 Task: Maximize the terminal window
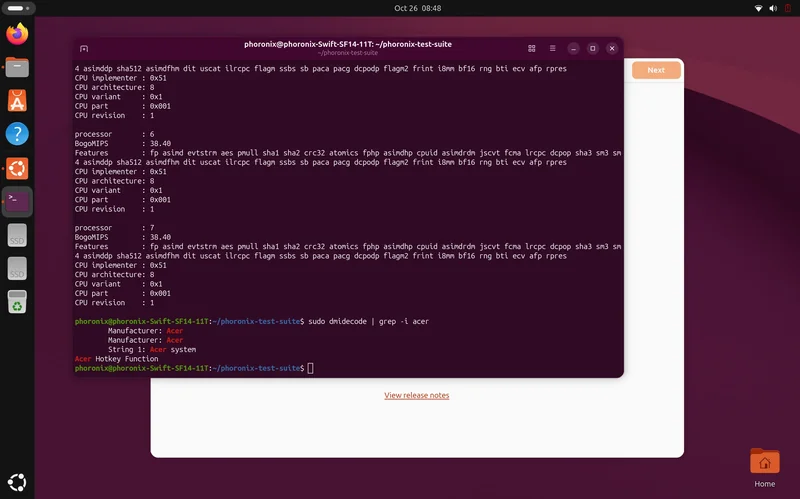click(x=592, y=48)
